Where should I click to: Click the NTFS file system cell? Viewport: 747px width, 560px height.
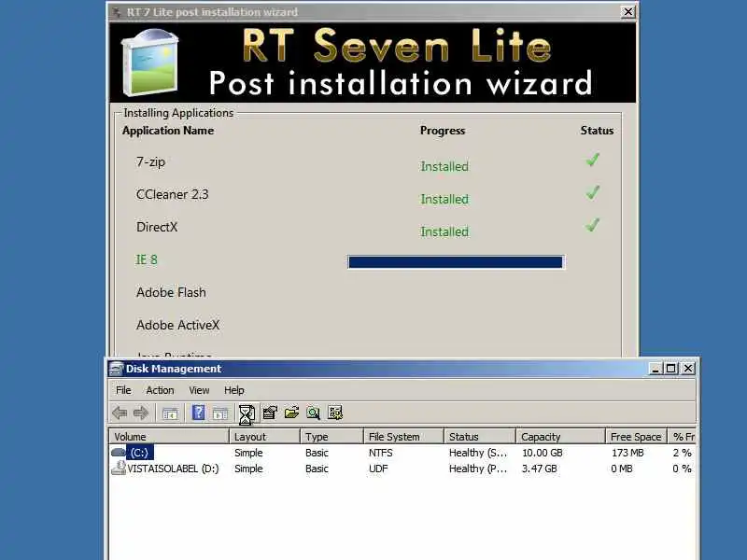tap(380, 453)
